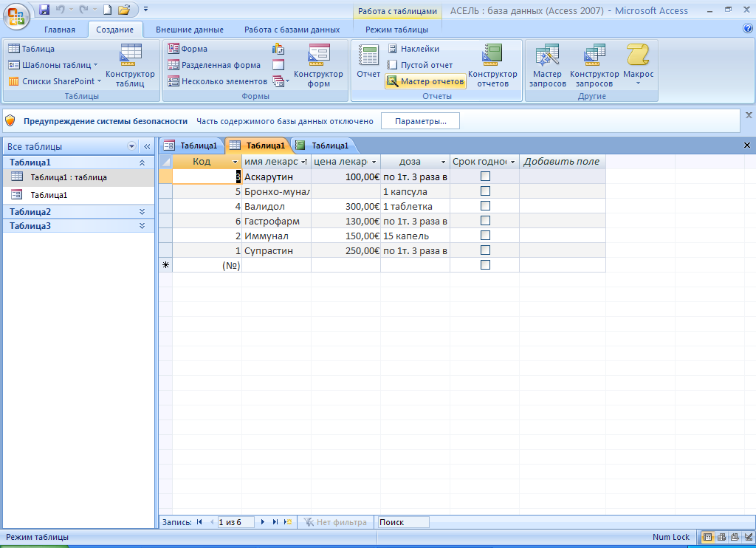Click the Параметры... security button

[420, 121]
